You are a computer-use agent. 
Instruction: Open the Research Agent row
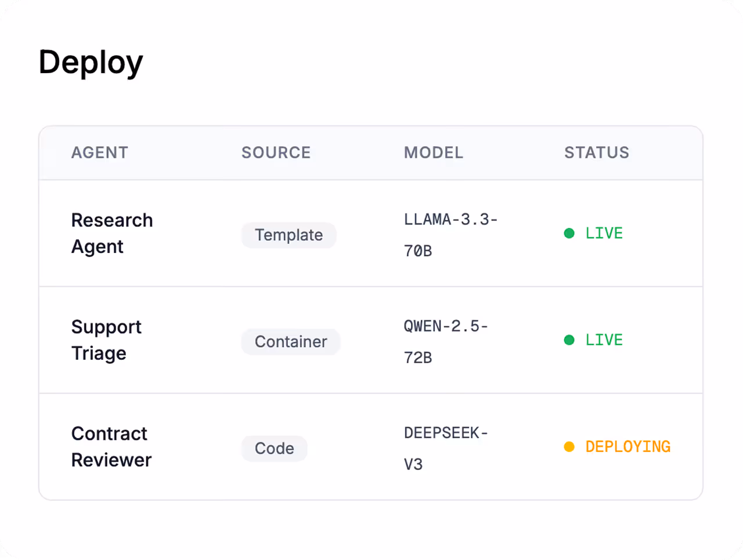112,233
